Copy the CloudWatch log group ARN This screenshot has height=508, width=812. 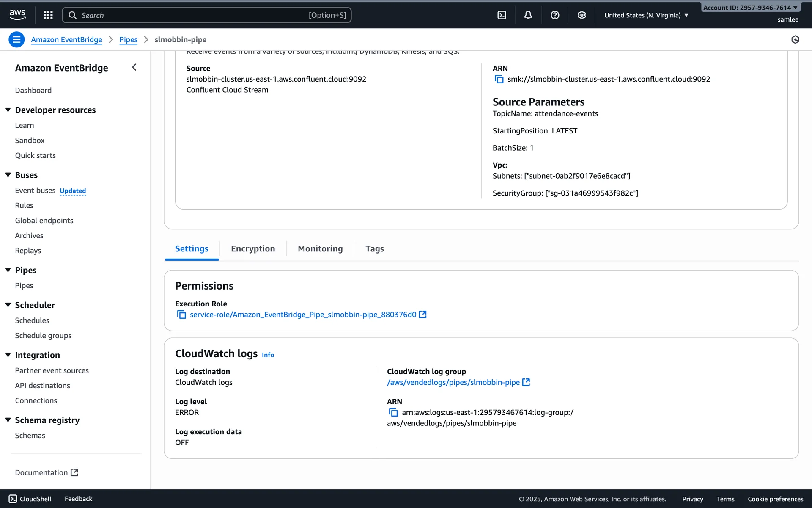(x=393, y=412)
